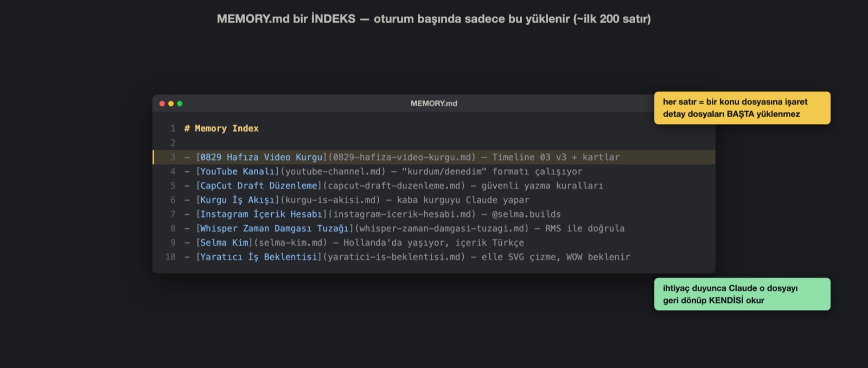The height and width of the screenshot is (368, 868).
Task: Click the path 0829-hafiza-video-kurgu.md
Action: [401, 157]
